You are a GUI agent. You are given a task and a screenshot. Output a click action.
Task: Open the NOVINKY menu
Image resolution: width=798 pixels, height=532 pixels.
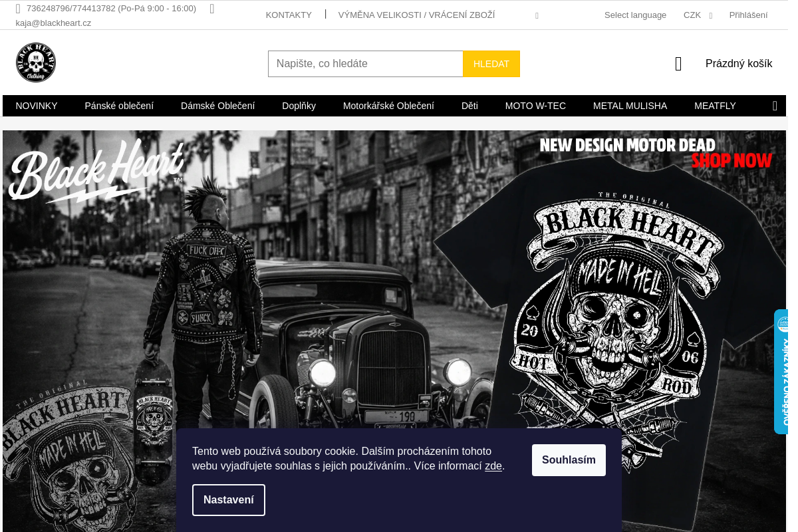click(x=37, y=106)
